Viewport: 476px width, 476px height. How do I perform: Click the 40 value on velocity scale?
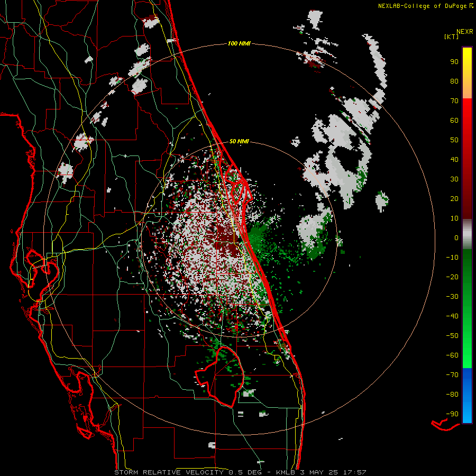454,160
